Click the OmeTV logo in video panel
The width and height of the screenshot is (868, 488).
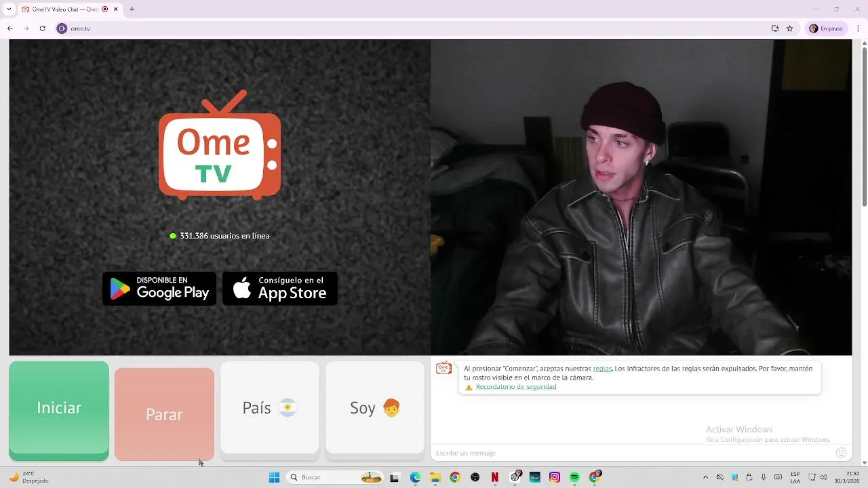[x=220, y=145]
